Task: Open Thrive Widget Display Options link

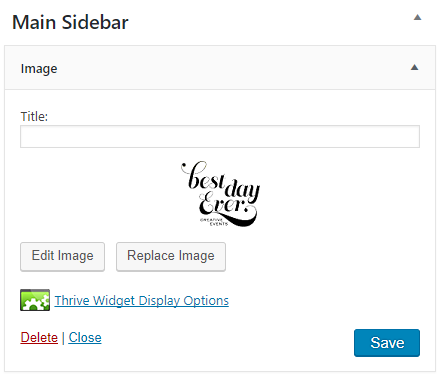Action: click(x=142, y=301)
